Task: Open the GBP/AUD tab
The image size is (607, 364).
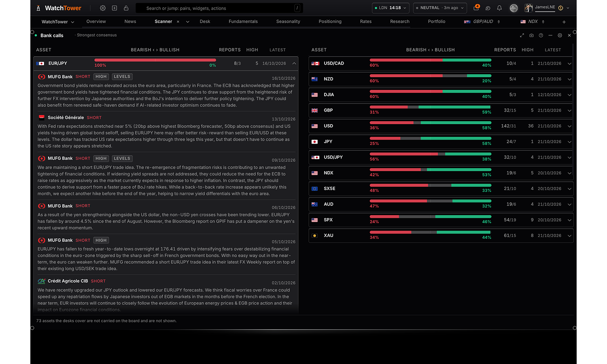Action: (x=479, y=22)
